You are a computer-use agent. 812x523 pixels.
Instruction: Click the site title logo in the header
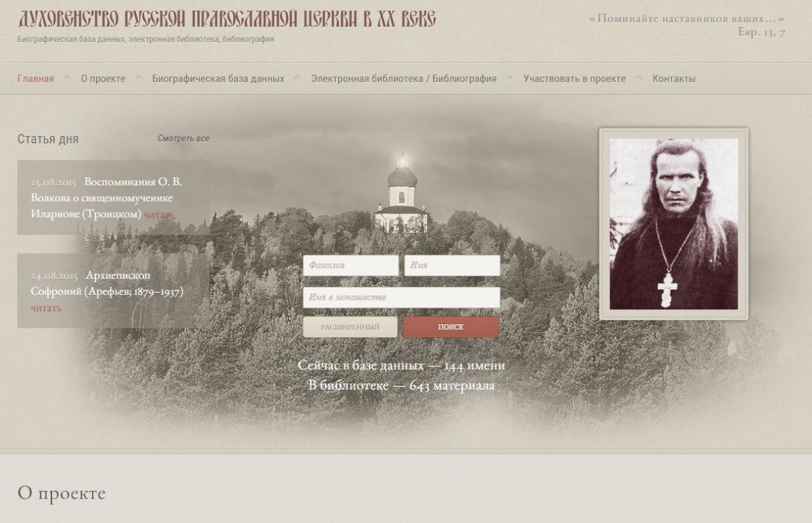[x=227, y=19]
